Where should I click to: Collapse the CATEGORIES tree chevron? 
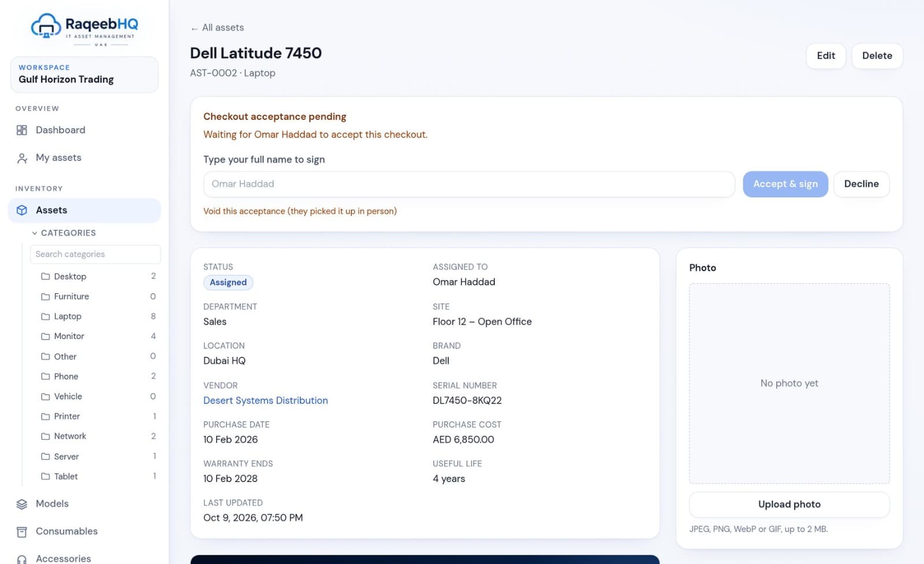point(35,233)
